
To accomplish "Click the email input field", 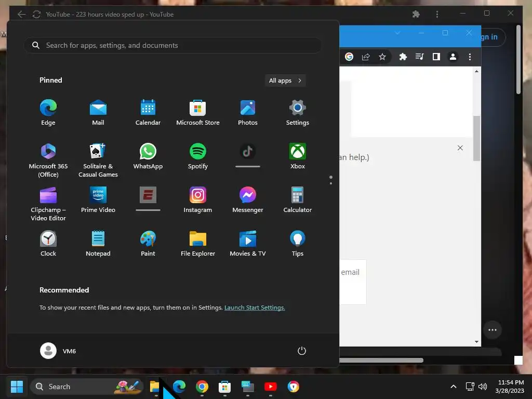I will [353, 282].
